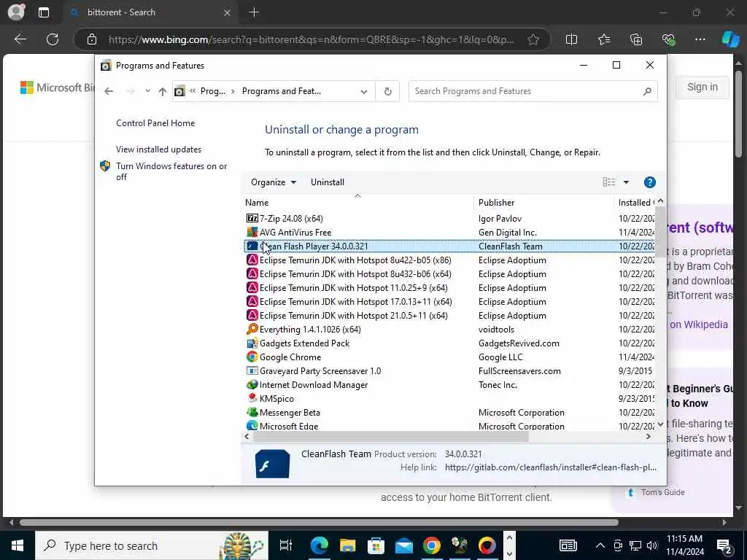Refresh the Programs and Features address bar

(x=388, y=91)
